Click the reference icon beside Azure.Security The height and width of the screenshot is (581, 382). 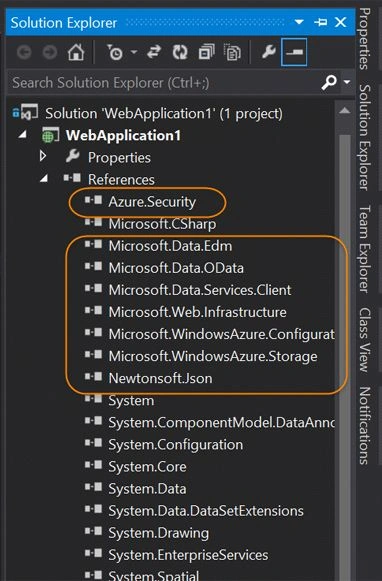(93, 200)
